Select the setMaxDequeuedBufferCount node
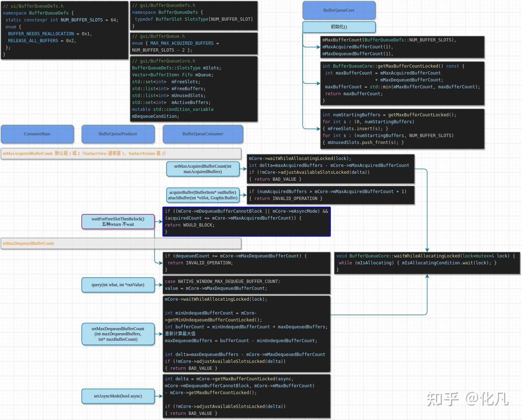 [118, 334]
